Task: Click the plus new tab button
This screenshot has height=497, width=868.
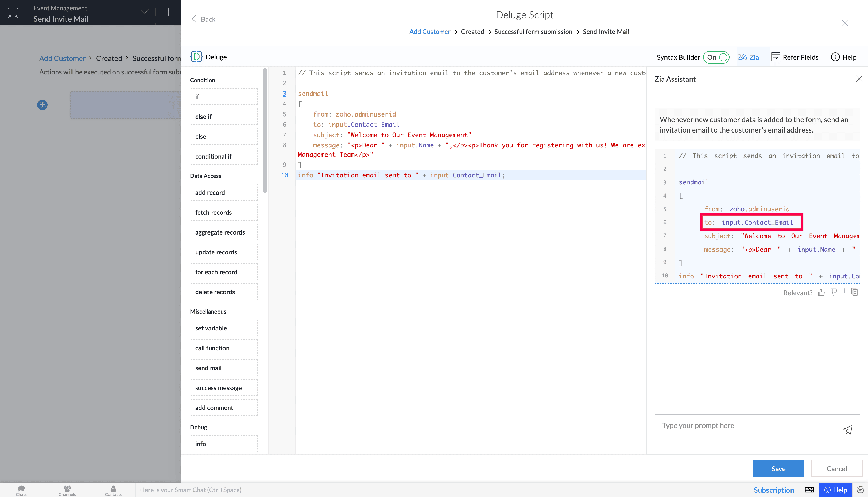Action: click(x=168, y=12)
